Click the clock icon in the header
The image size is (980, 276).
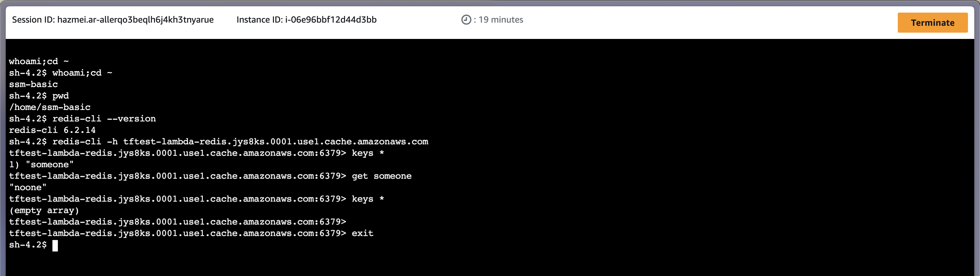click(466, 20)
